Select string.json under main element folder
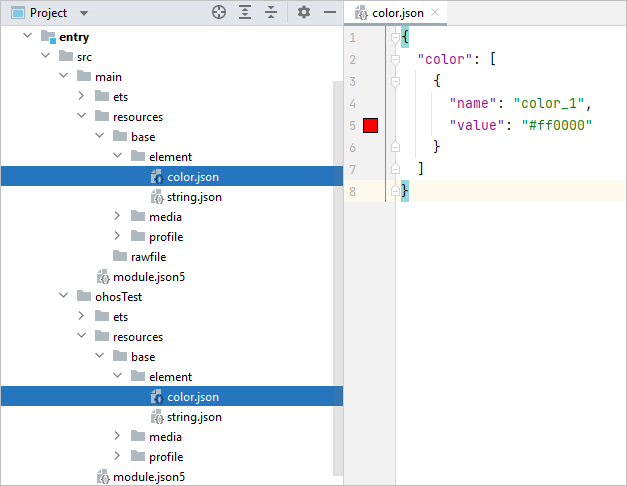The image size is (627, 486). point(193,197)
